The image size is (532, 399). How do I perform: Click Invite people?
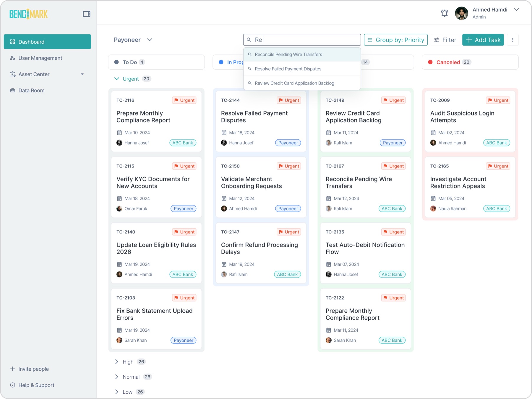point(29,369)
